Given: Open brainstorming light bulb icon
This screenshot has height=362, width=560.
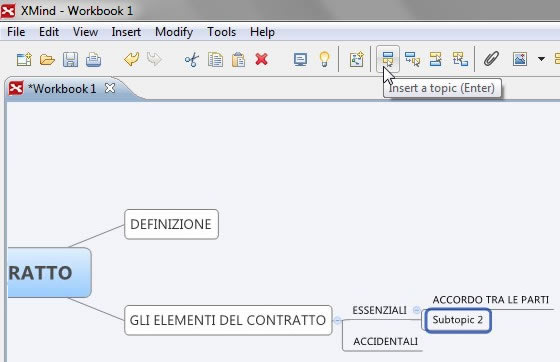Looking at the screenshot, I should [x=324, y=59].
